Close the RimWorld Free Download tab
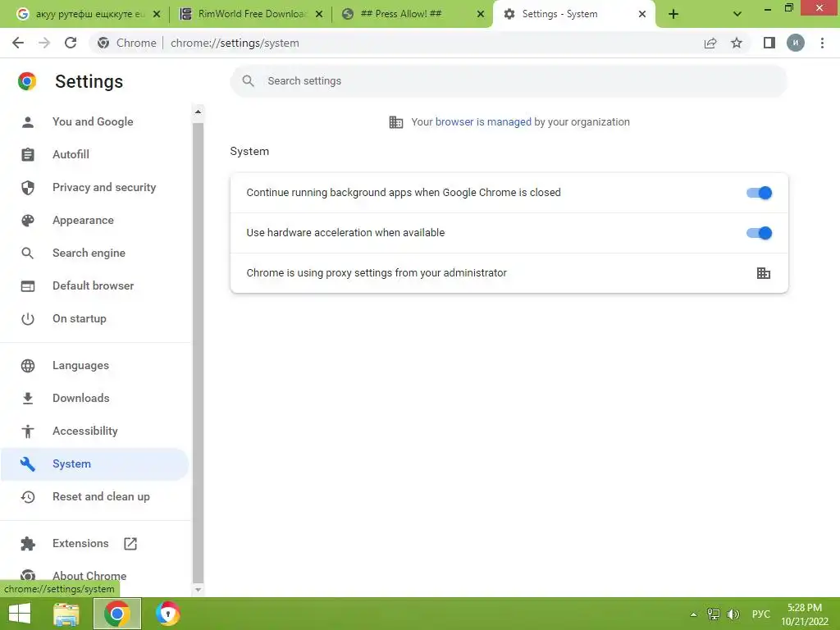 319,14
